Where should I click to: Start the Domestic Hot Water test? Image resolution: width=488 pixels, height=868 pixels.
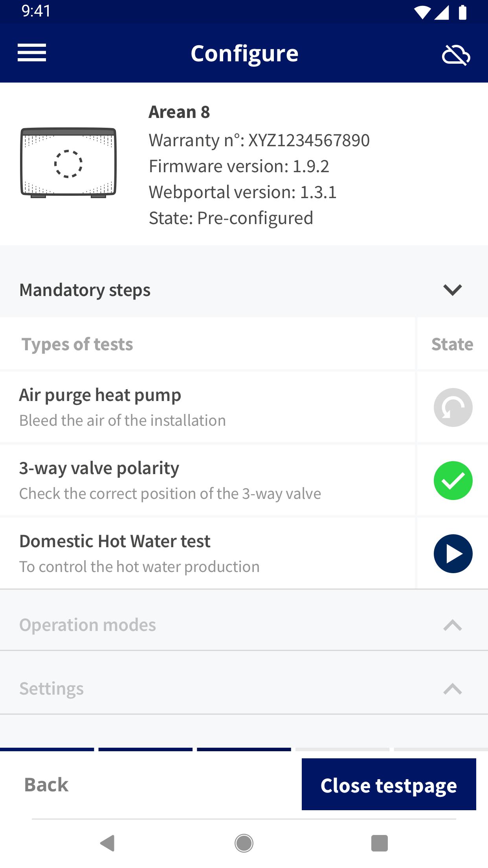click(453, 554)
